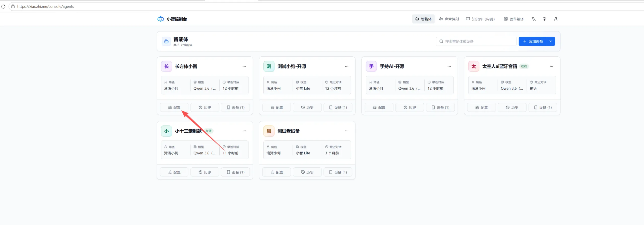Click the 测 avatar icon of 测试小狗-开源

coord(269,66)
